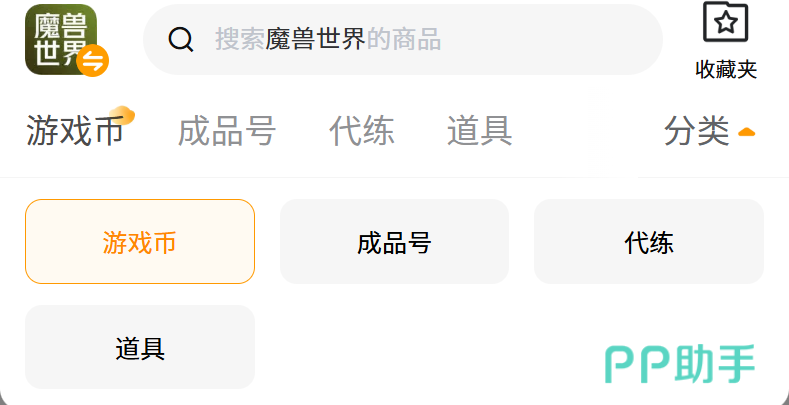Open the favorites star folder icon

(x=725, y=22)
